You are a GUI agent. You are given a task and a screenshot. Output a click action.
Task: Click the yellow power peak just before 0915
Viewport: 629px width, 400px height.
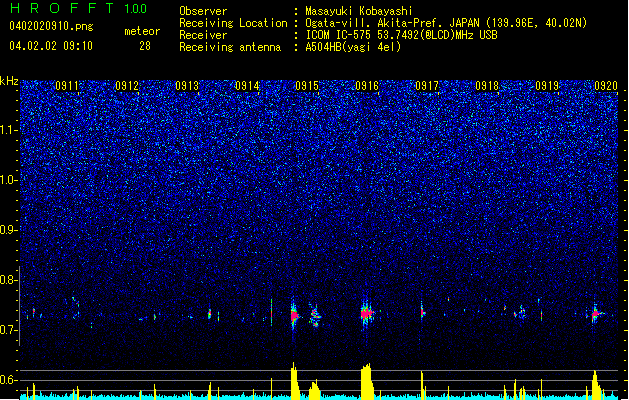click(x=295, y=381)
